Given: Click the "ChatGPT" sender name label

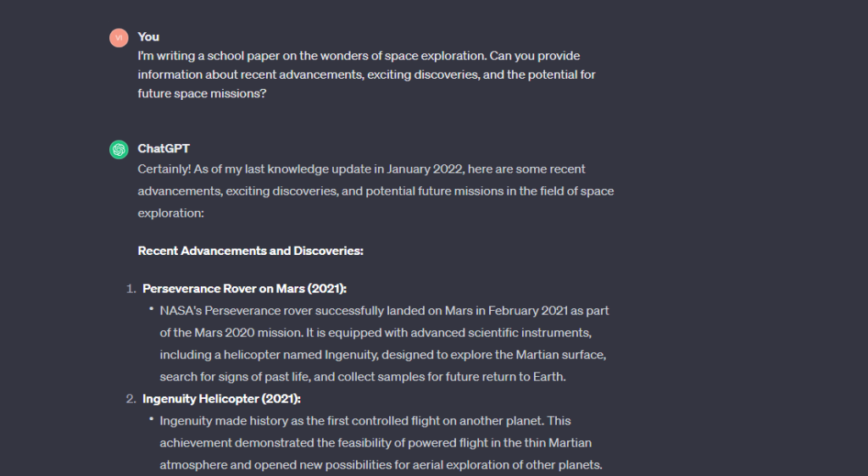Looking at the screenshot, I should point(164,149).
